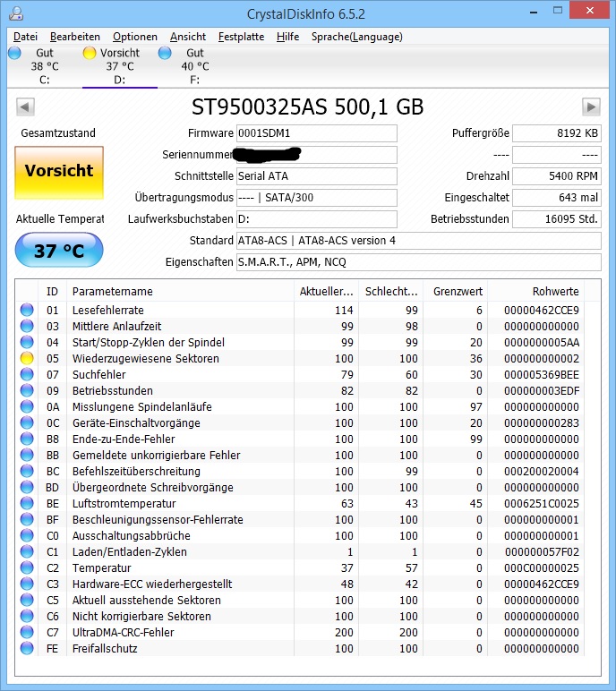The height and width of the screenshot is (691, 616).
Task: Click status icon of Lesefehlerrate row
Action: pos(27,310)
